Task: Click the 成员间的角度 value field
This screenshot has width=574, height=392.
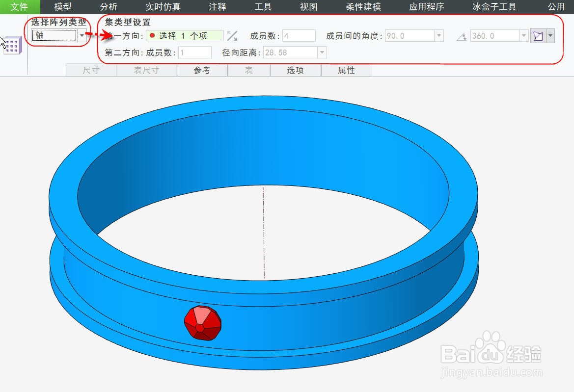Action: 410,36
